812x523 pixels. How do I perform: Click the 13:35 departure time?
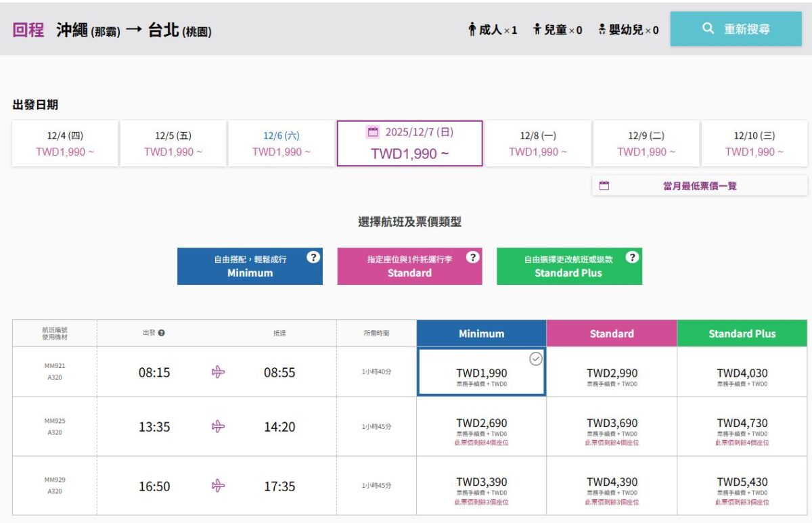(154, 427)
